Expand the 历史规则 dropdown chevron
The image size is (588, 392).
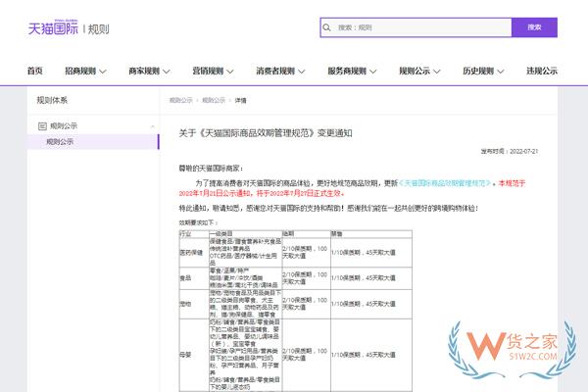click(500, 72)
